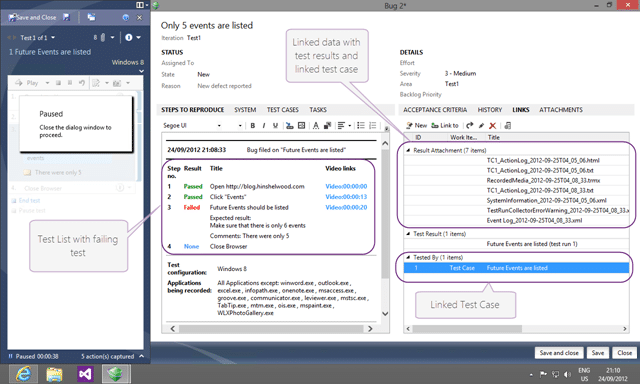The image size is (640, 384).
Task: Click the Pause test link
Action: (32, 211)
